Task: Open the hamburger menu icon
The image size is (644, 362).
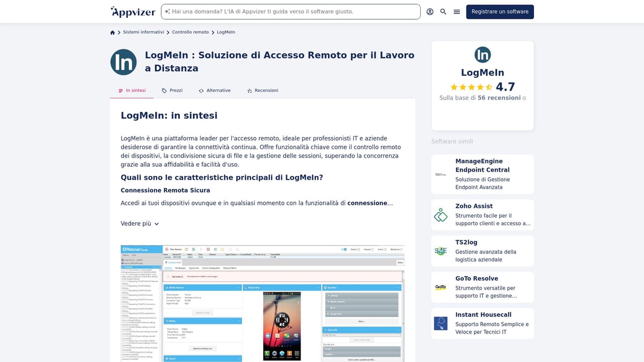Action: pos(456,11)
